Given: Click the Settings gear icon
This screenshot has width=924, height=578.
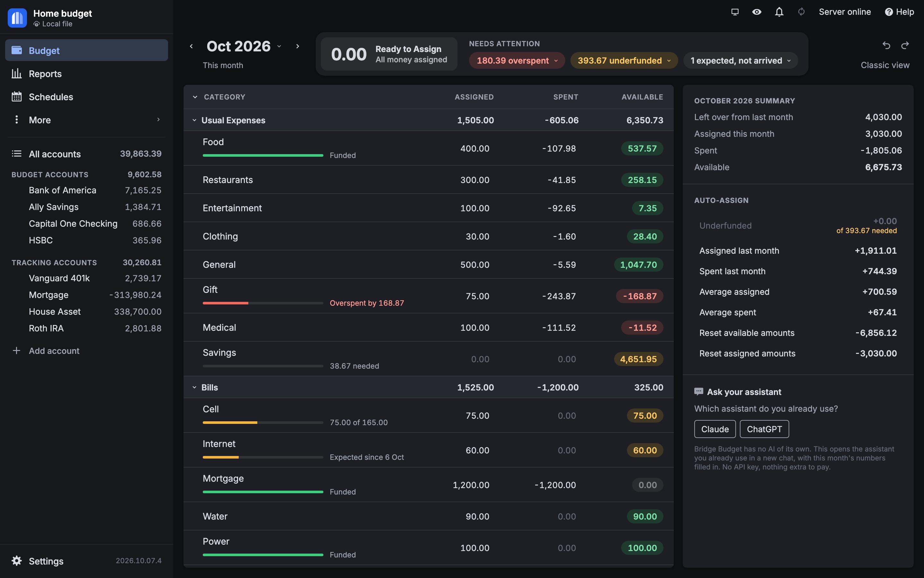Looking at the screenshot, I should 16,560.
